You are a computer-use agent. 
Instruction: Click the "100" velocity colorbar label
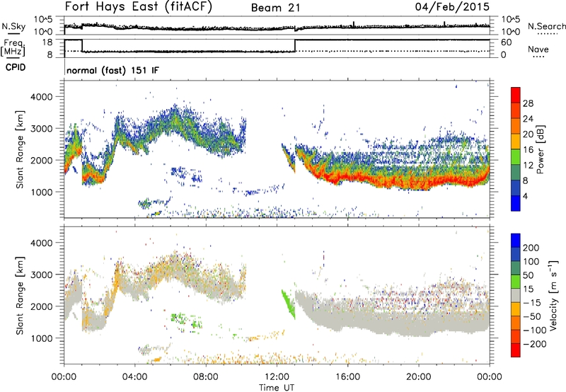point(531,262)
